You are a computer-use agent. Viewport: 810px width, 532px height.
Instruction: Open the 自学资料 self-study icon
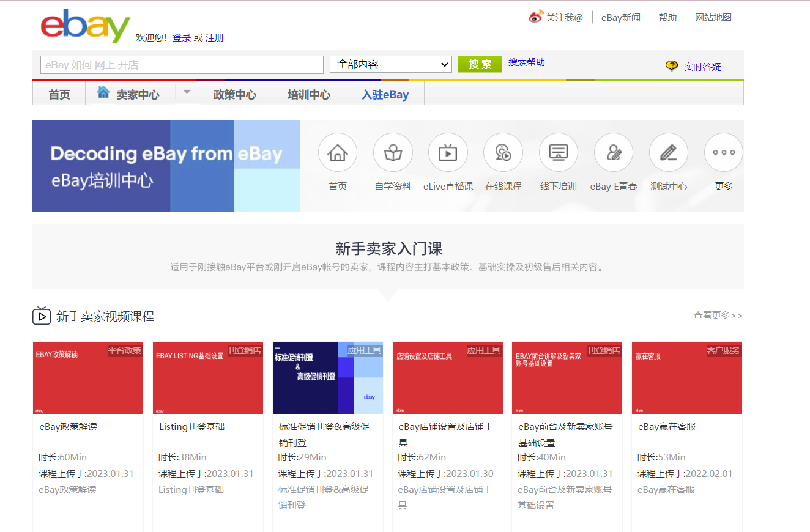[392, 152]
